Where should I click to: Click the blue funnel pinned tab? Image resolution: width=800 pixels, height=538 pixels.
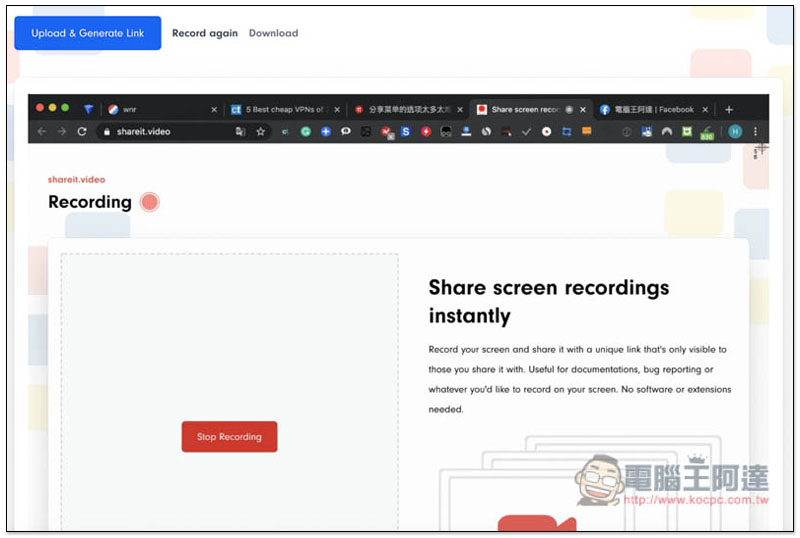[88, 109]
